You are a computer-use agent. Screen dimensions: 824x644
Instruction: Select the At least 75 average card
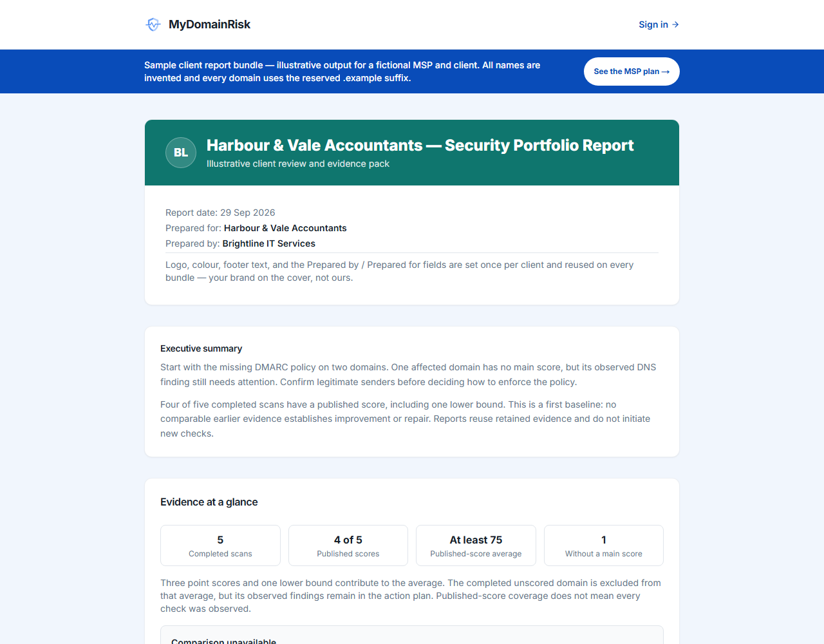point(476,545)
